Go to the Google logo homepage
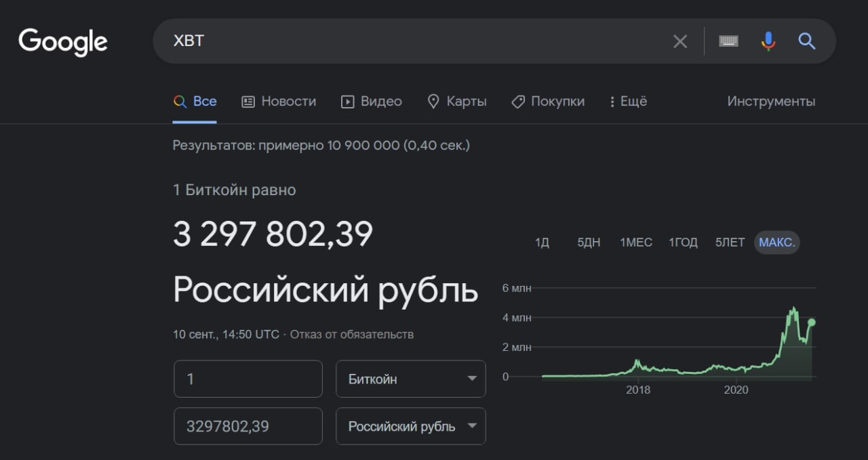Screen dimensions: 868x460 [x=62, y=42]
